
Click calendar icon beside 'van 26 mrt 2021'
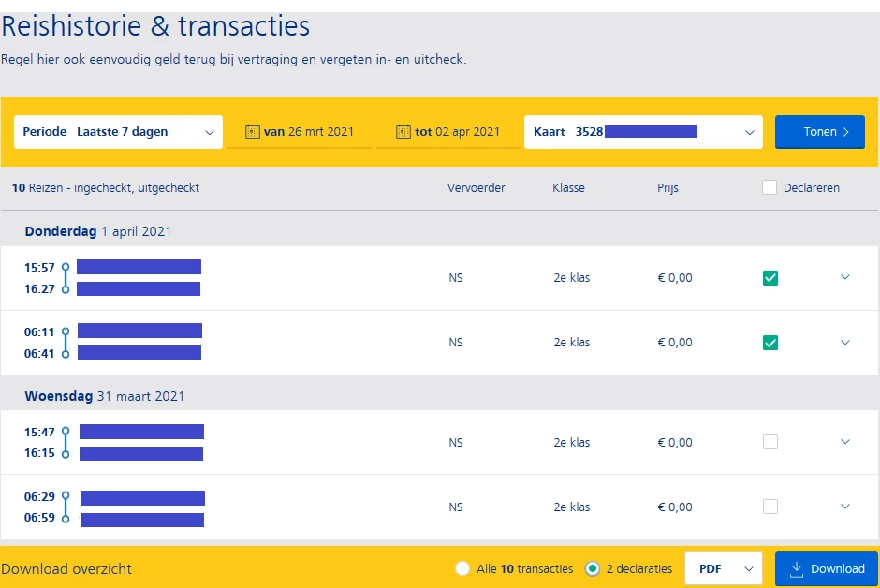click(252, 132)
